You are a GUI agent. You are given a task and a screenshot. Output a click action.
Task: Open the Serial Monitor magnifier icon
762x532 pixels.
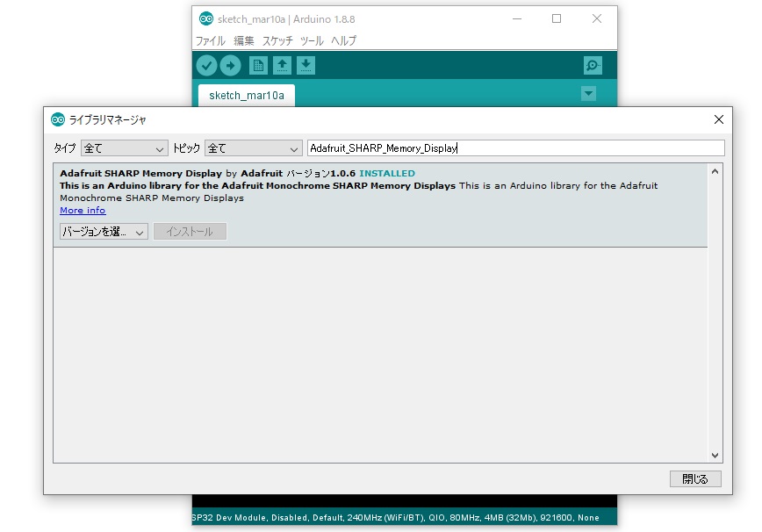(x=593, y=65)
